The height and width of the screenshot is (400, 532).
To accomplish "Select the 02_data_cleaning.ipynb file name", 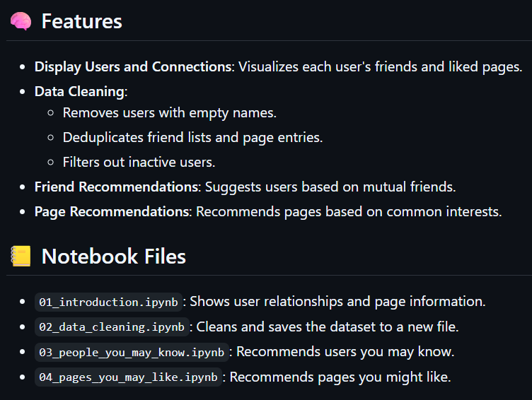I will tap(112, 327).
